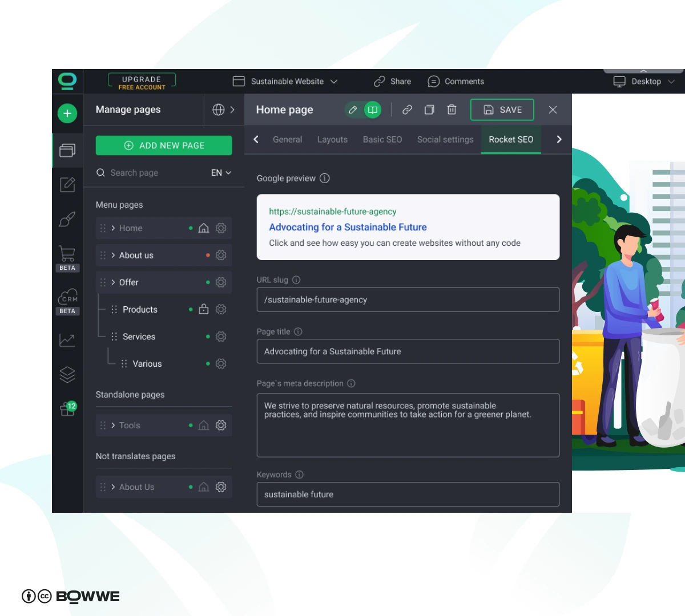Collapse the Offer tree item chevron
This screenshot has width=685, height=616.
click(x=113, y=282)
